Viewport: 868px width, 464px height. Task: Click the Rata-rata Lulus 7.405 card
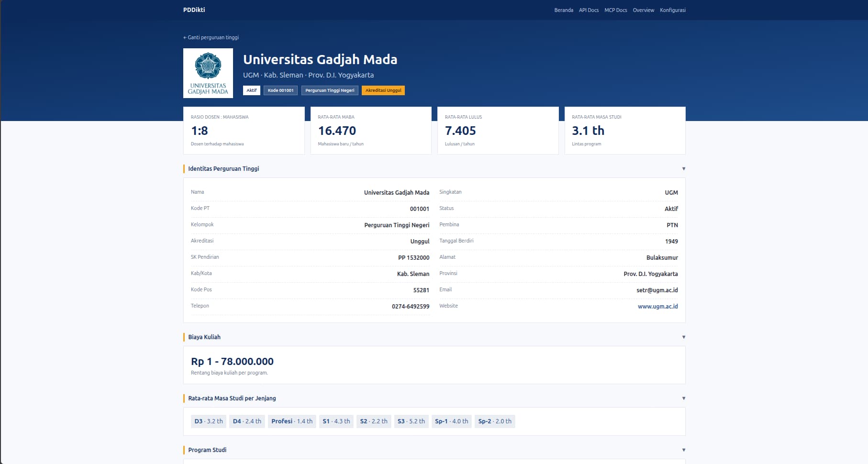click(498, 131)
